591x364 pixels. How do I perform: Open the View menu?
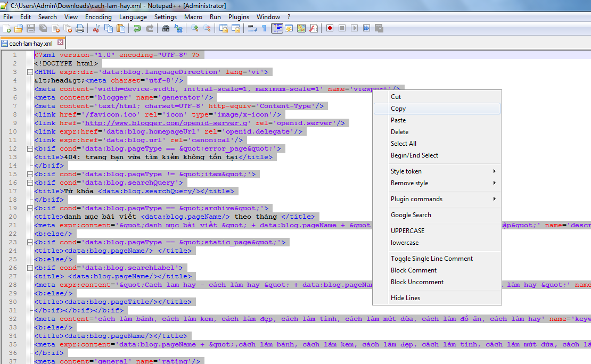(71, 17)
